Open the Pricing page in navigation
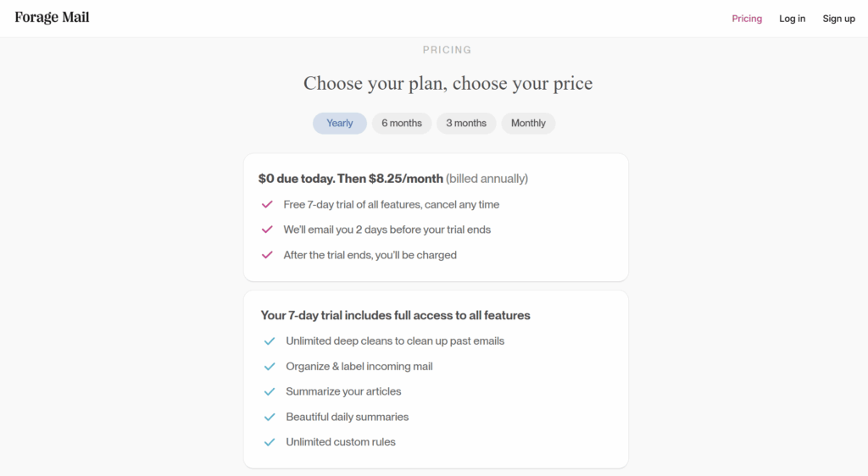Image resolution: width=868 pixels, height=476 pixels. point(747,19)
